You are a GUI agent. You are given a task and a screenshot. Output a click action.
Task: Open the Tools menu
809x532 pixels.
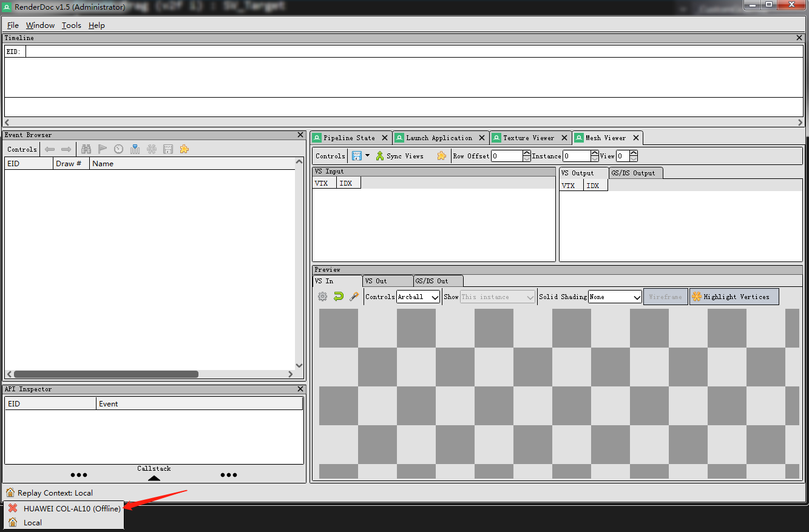tap(71, 25)
